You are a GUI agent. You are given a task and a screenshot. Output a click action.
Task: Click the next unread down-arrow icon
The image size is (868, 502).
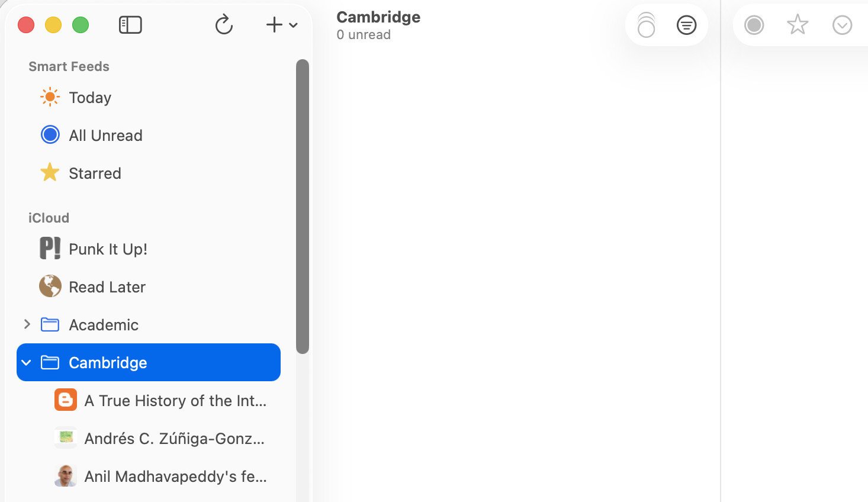click(x=842, y=25)
